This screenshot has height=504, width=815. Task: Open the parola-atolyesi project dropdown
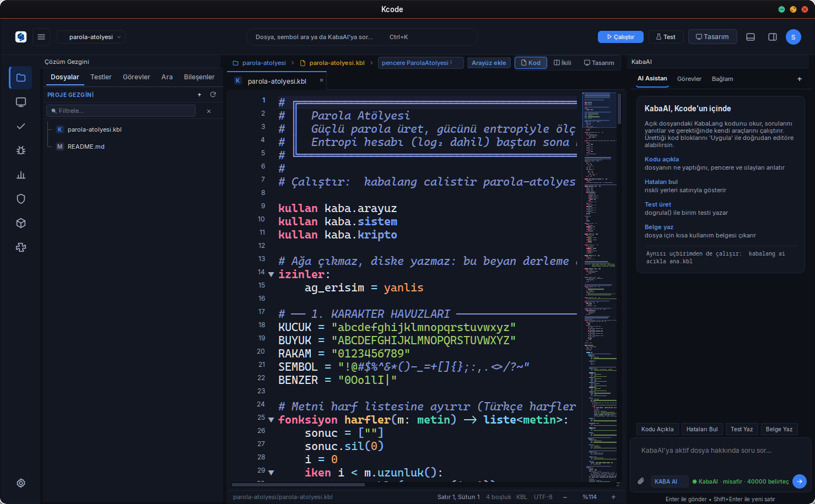[91, 37]
